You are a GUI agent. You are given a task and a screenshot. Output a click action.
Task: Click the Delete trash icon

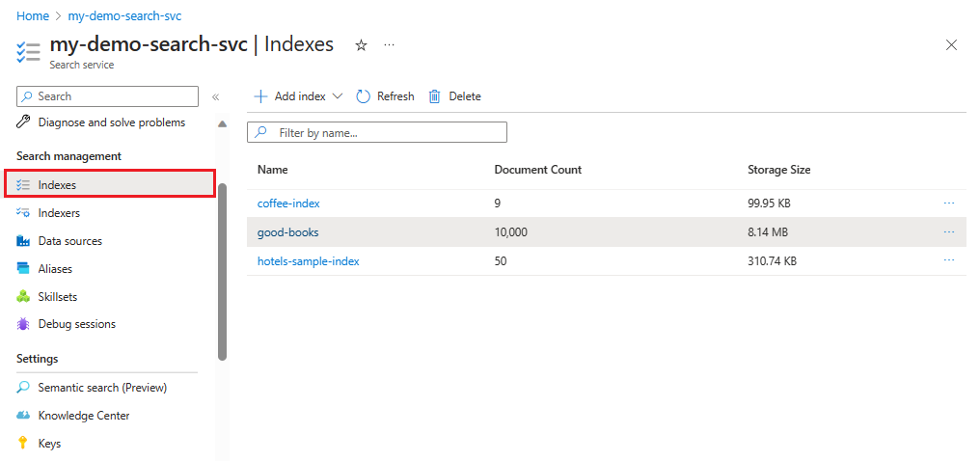(x=435, y=96)
